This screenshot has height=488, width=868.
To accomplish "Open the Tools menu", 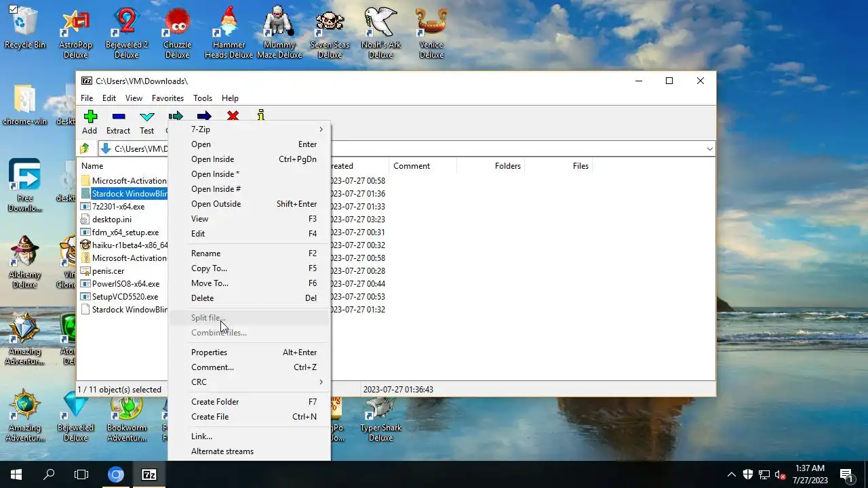I will click(x=203, y=98).
